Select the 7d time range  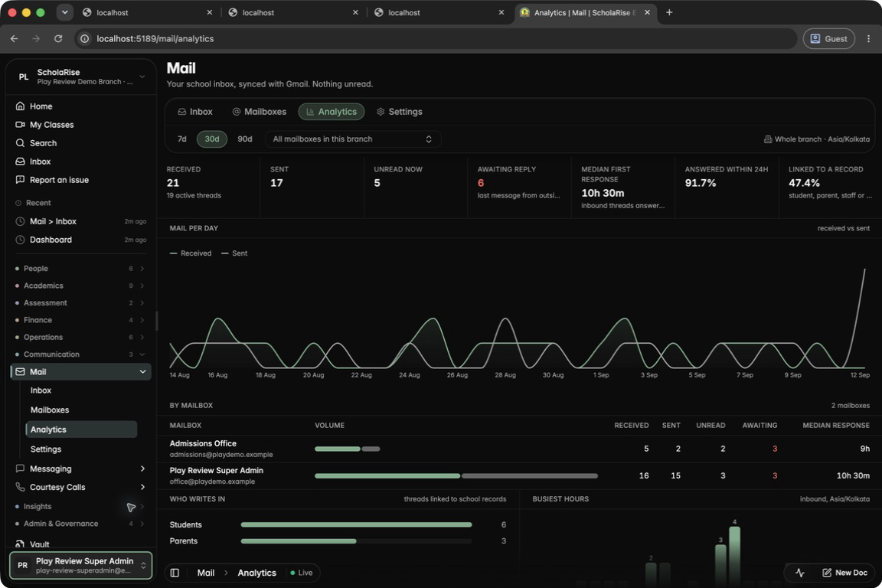pos(181,139)
